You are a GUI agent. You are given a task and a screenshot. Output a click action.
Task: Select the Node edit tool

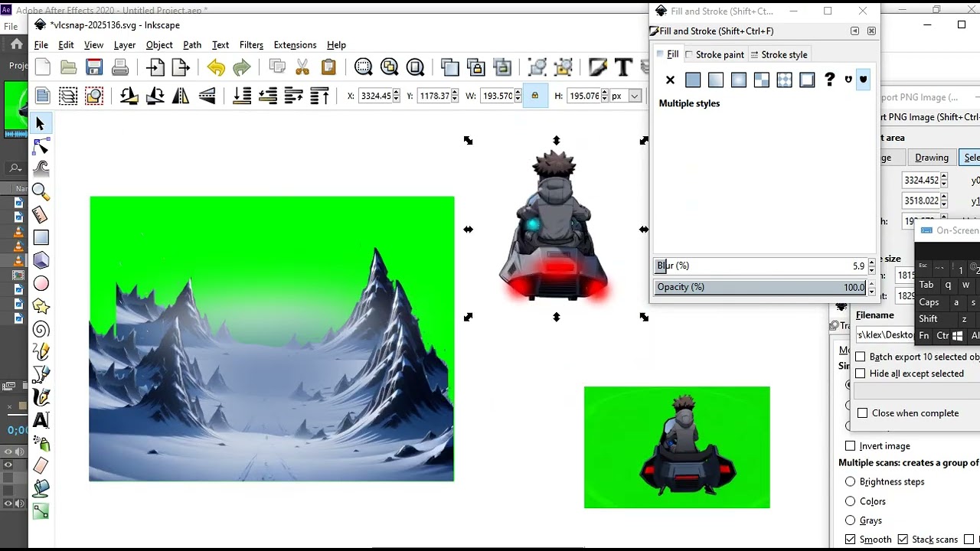click(41, 146)
